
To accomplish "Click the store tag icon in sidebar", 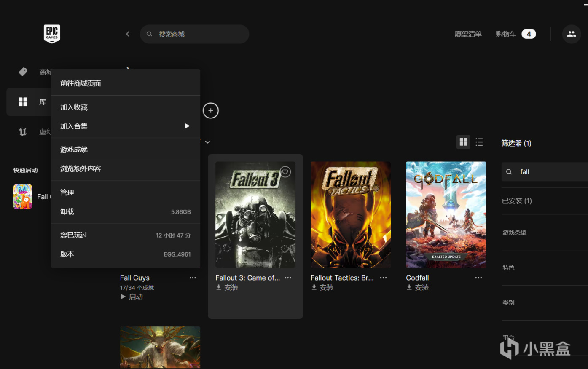I will coord(23,72).
